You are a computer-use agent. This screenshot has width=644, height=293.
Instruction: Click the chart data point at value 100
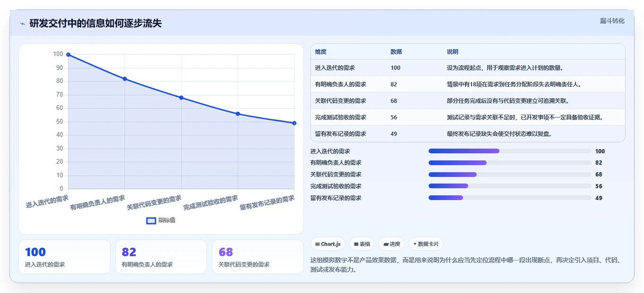click(68, 55)
